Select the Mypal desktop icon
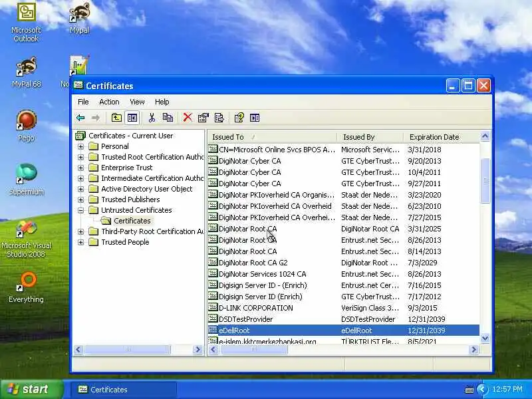This screenshot has width=532, height=399. tap(79, 19)
